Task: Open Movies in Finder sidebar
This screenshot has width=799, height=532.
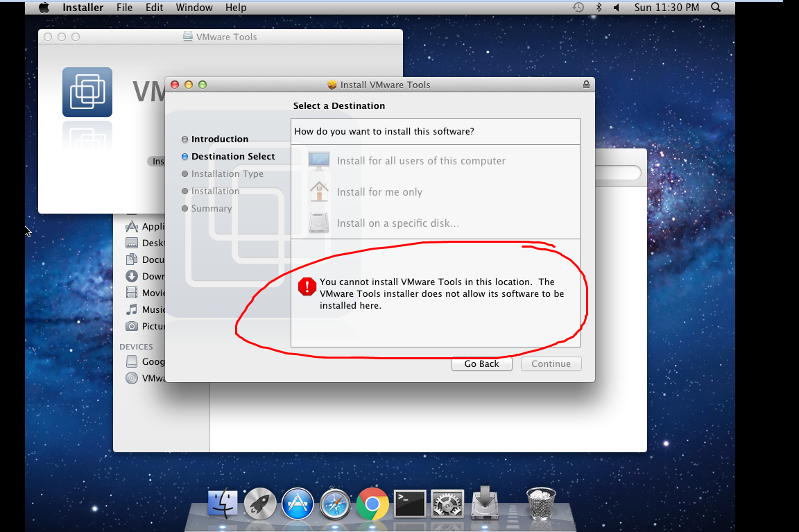Action: [x=145, y=293]
